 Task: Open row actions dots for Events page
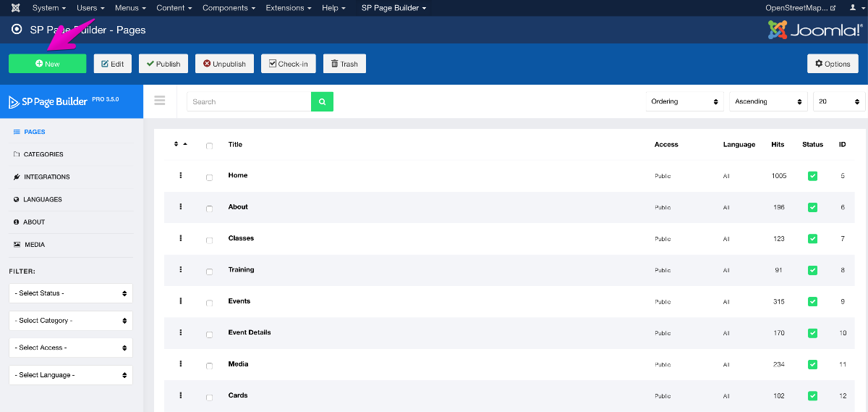(181, 300)
